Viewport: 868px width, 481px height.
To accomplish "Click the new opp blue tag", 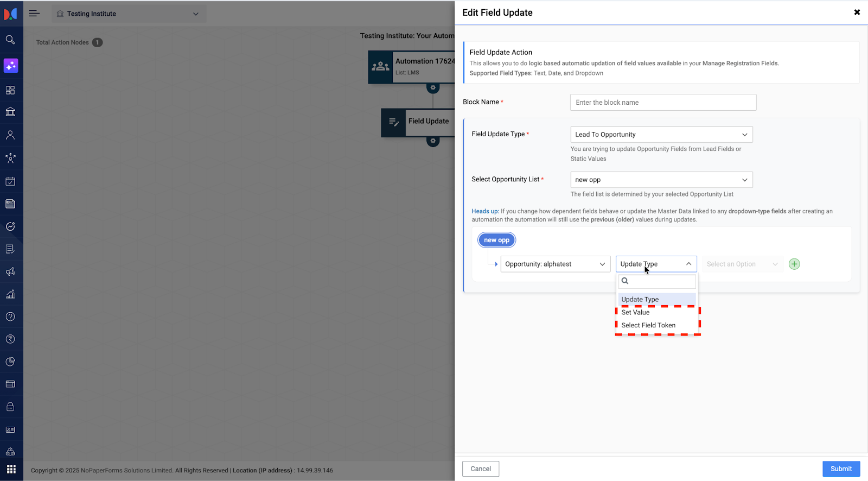I will (496, 240).
